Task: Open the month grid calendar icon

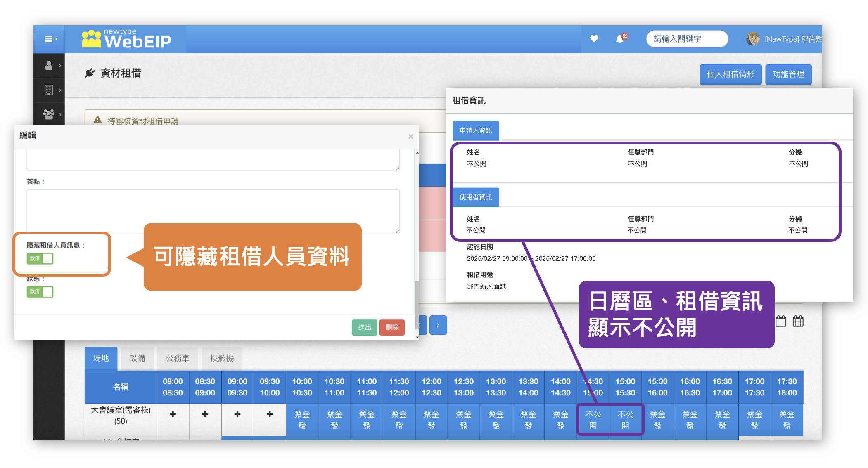Action: coord(798,321)
